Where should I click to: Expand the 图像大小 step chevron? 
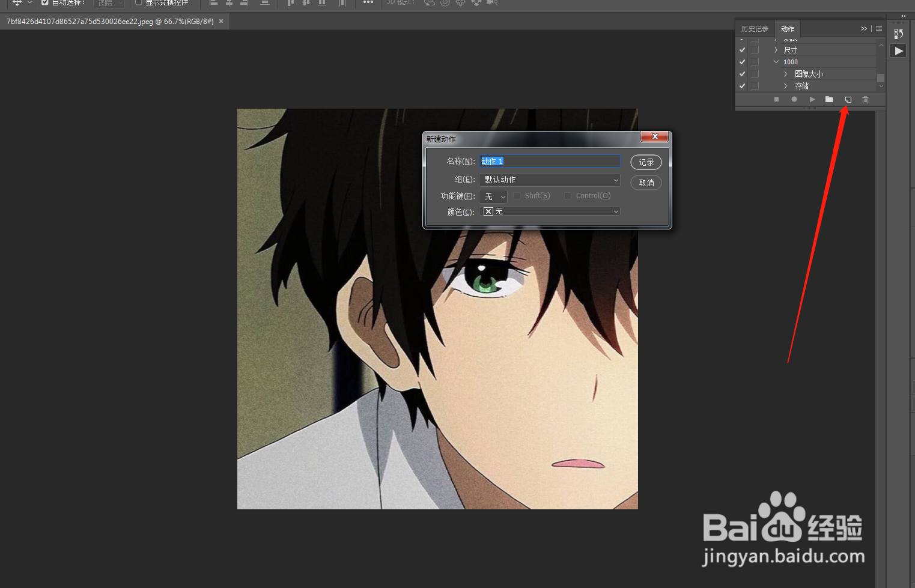tap(785, 74)
